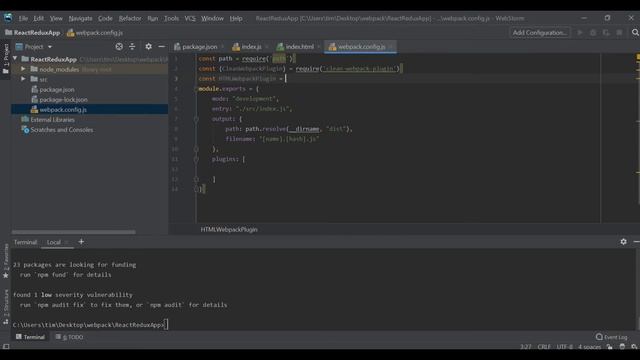Open the Edit menu
This screenshot has width=640, height=360.
(x=38, y=18)
